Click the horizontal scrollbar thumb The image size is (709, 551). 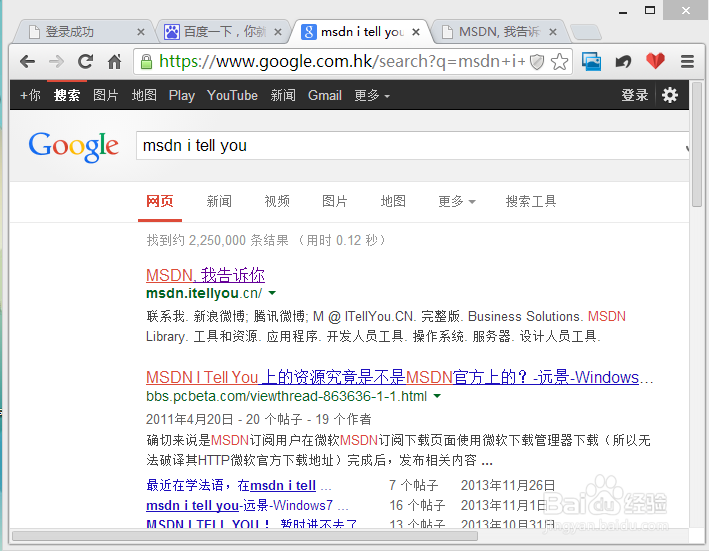[245, 536]
